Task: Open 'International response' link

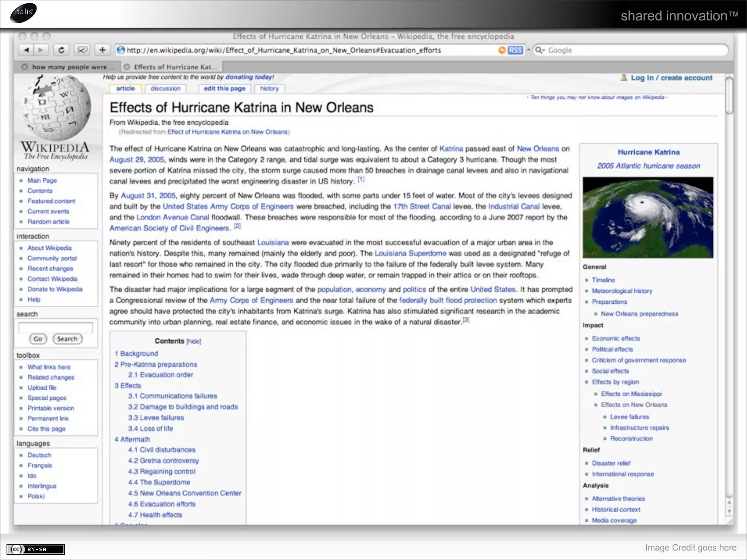Action: pyautogui.click(x=623, y=474)
